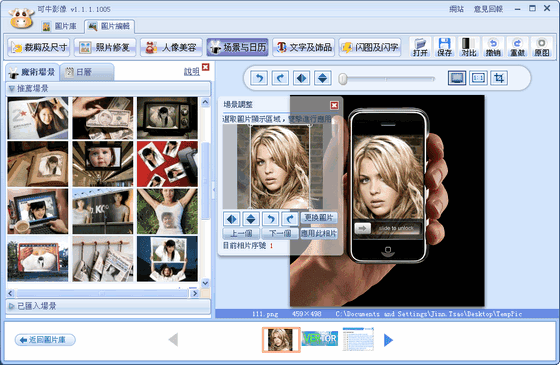This screenshot has width=560, height=365.
Task: Choose the photo album book scene thumbnail
Action: [x=38, y=164]
